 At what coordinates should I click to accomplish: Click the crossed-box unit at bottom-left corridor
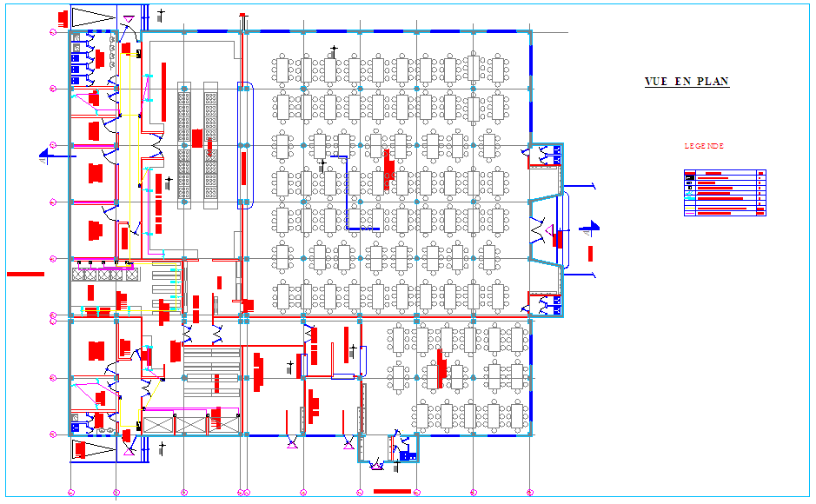click(158, 423)
